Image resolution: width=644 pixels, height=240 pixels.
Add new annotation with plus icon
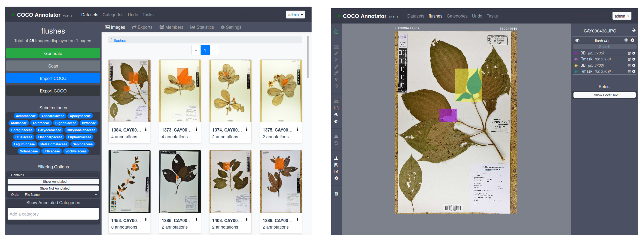626,40
